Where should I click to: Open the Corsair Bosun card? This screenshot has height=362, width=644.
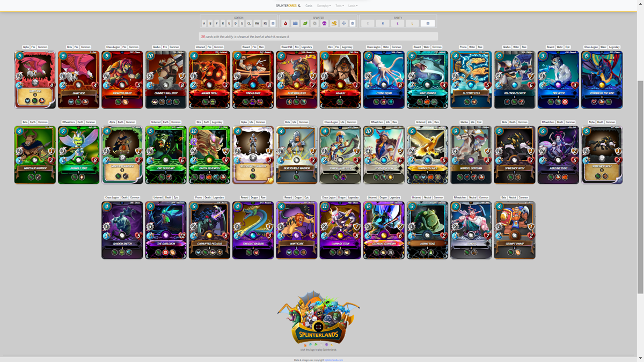384,154
